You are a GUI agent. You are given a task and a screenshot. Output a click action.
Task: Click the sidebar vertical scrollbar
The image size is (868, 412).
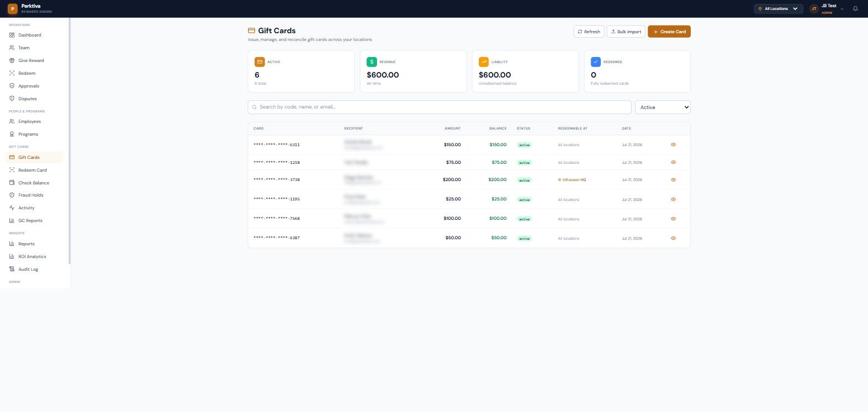70,141
